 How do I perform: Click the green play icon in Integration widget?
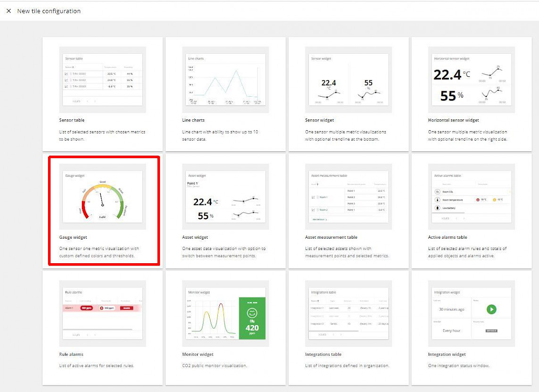coord(491,309)
